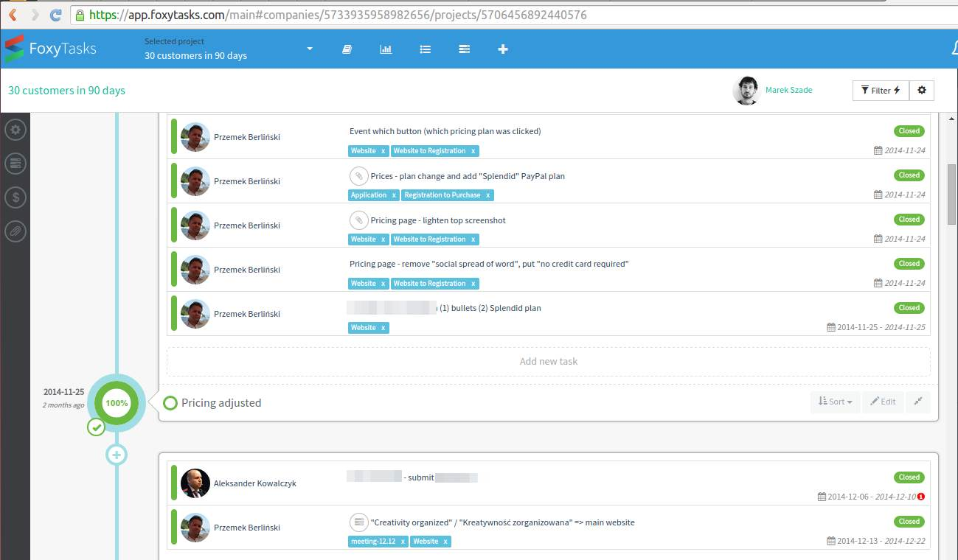Click attachment icon on Pricing page lighten task
The width and height of the screenshot is (958, 560).
click(x=358, y=220)
